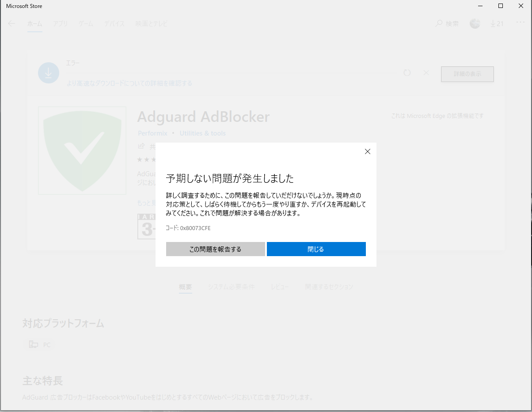Open the Performix publisher link
Viewport: 532px width, 412px height.
pyautogui.click(x=152, y=133)
